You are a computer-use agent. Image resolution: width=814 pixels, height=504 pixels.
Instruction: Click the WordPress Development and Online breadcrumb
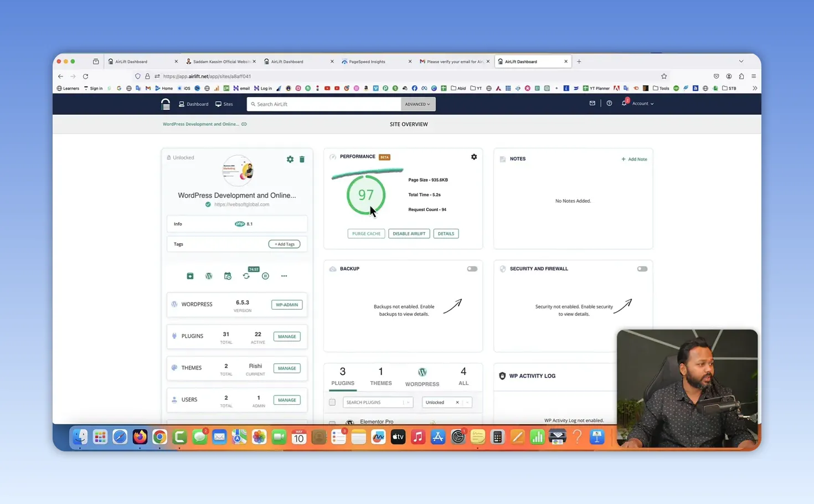(x=201, y=124)
